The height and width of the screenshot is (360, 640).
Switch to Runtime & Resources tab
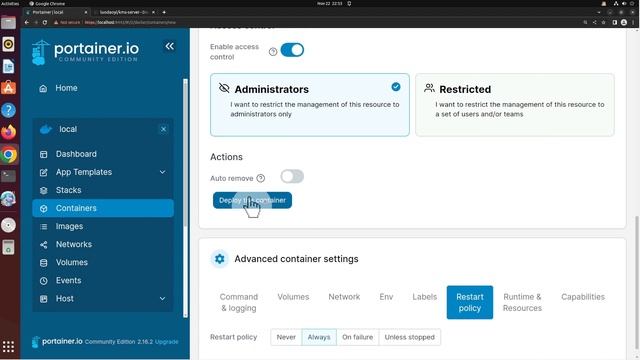click(x=522, y=302)
